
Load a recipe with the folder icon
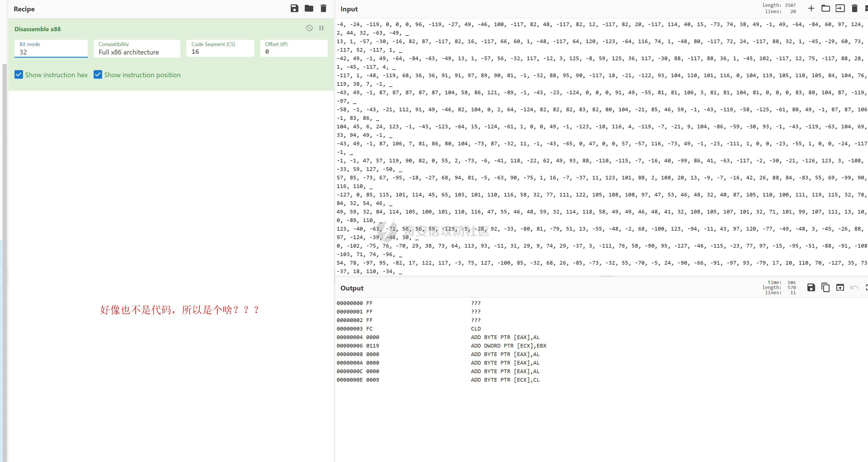pyautogui.click(x=309, y=9)
